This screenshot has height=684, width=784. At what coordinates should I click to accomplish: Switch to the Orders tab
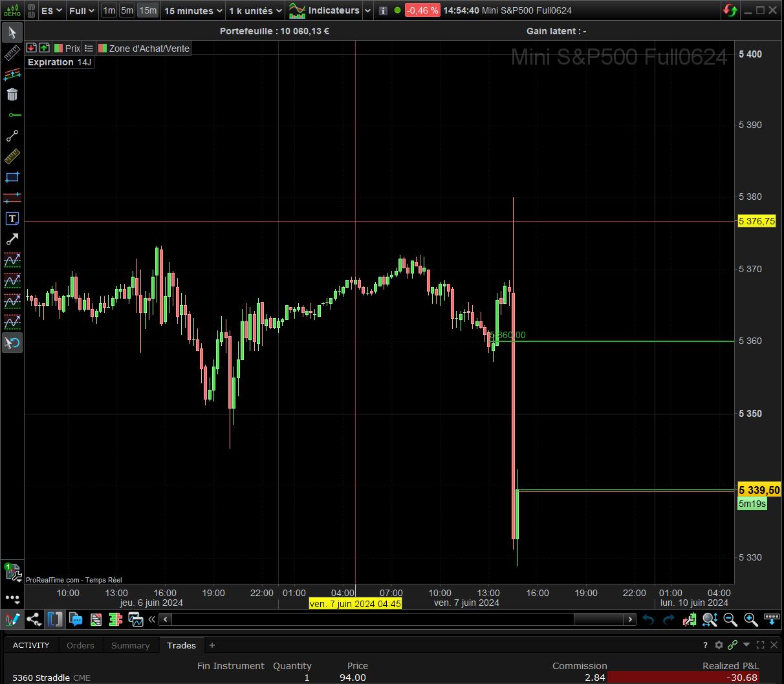80,645
